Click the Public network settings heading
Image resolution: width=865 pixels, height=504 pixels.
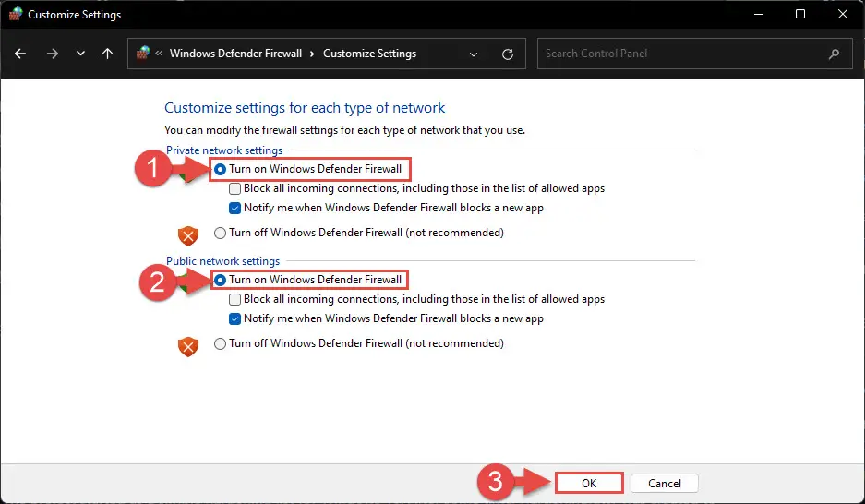click(222, 261)
